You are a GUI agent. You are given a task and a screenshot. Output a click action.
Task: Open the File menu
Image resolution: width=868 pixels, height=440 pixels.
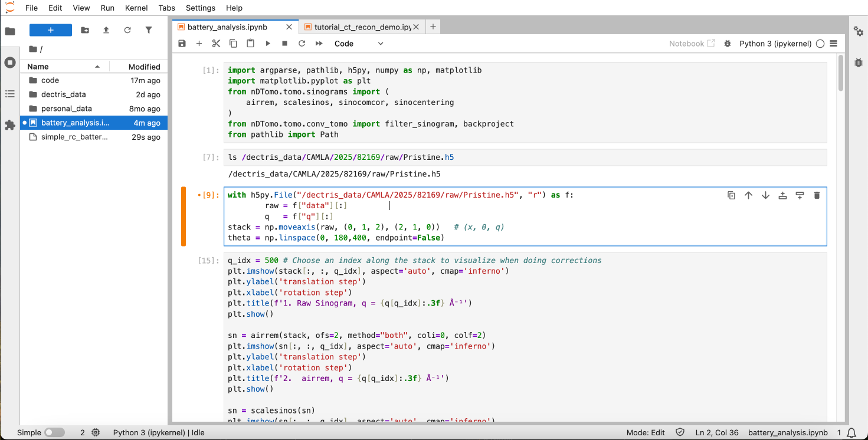31,8
